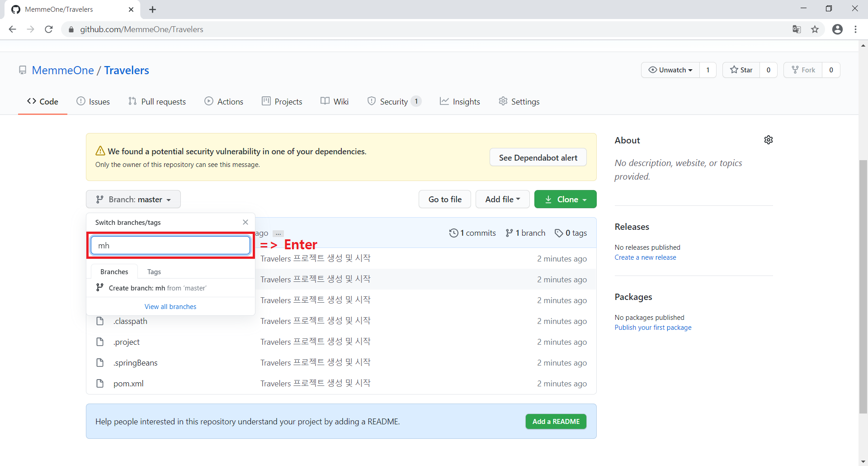Reload the page
Viewport: 868px width, 466px height.
pyautogui.click(x=49, y=29)
